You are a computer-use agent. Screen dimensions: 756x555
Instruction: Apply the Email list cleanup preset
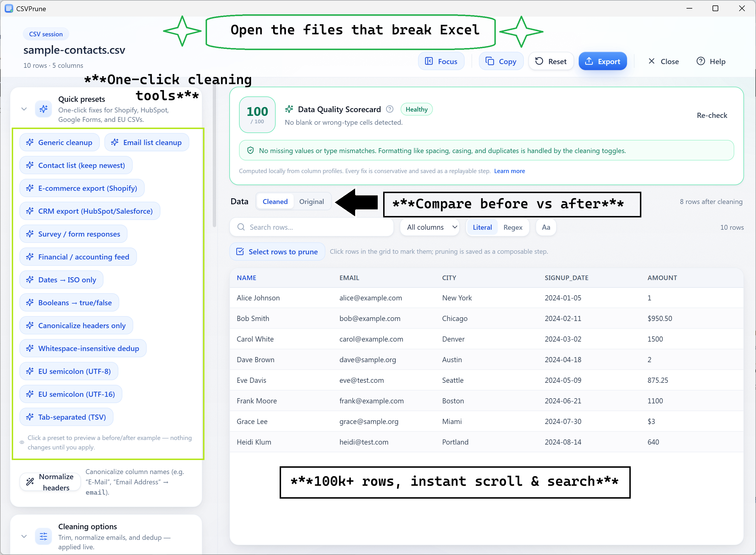(147, 142)
